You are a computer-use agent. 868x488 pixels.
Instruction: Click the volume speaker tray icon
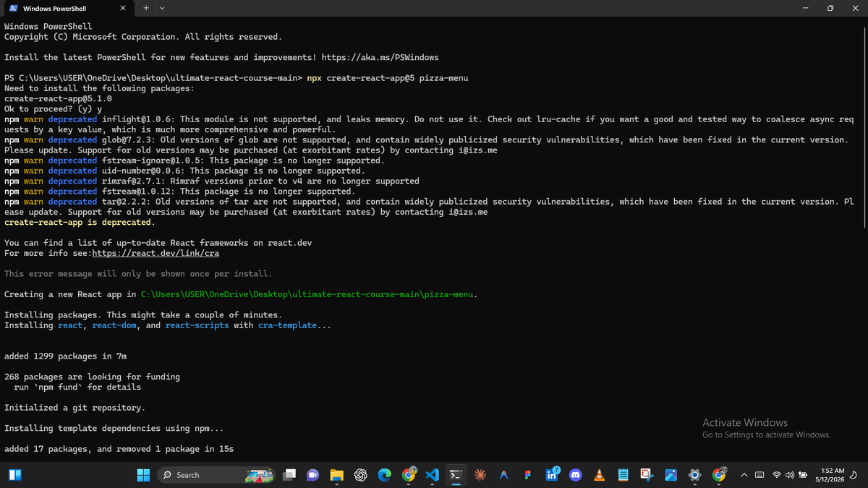(x=789, y=475)
